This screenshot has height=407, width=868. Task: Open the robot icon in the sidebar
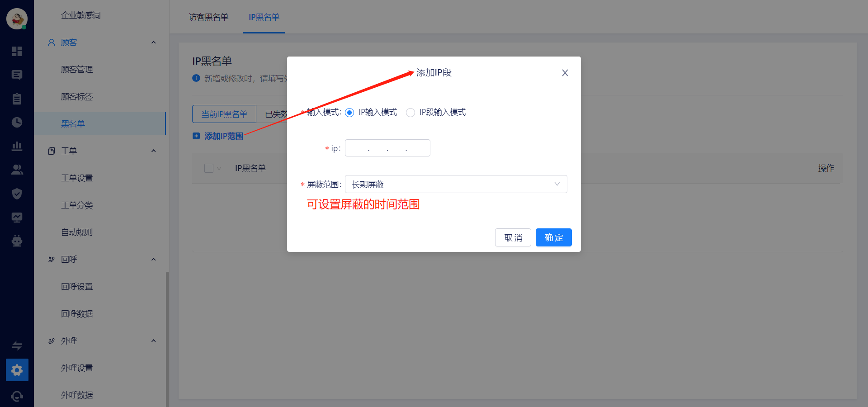click(x=17, y=241)
